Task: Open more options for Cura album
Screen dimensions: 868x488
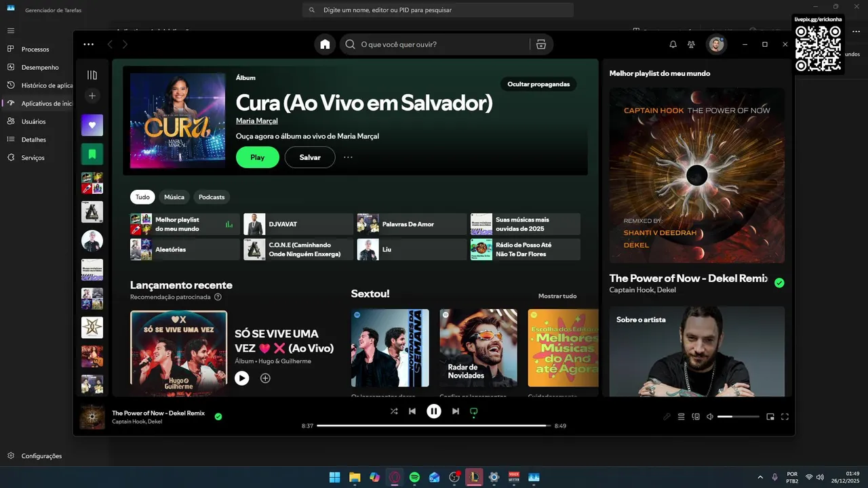Action: point(348,157)
